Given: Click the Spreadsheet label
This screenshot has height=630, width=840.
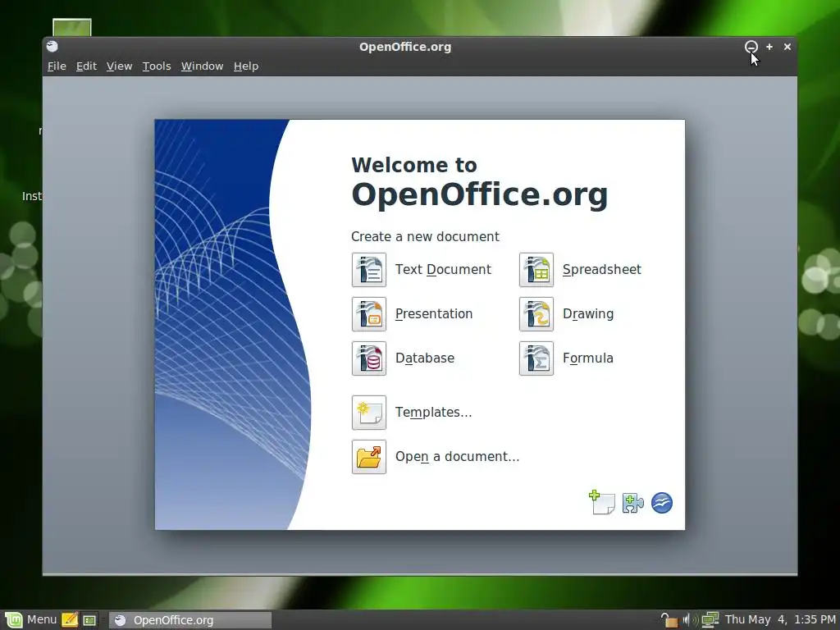Looking at the screenshot, I should coord(601,269).
